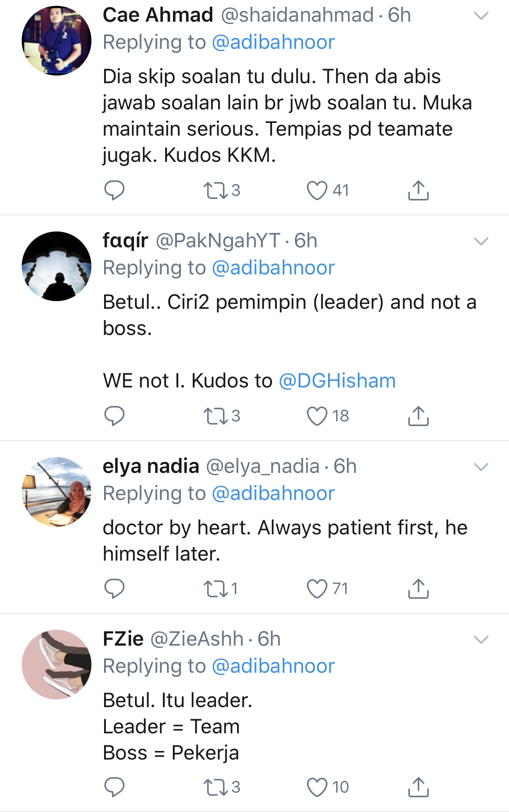The image size is (509, 812).
Task: Share FZie's tweet
Action: coord(418,787)
